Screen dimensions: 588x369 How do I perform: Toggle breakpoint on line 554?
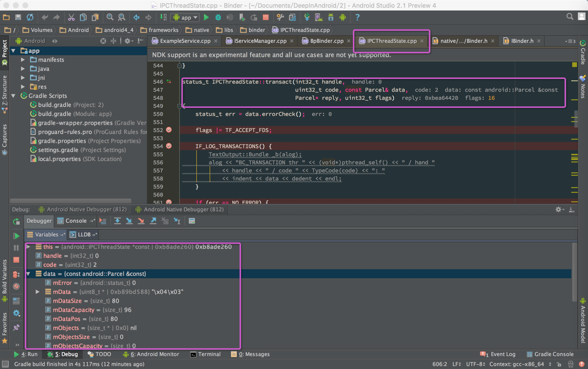(x=169, y=146)
